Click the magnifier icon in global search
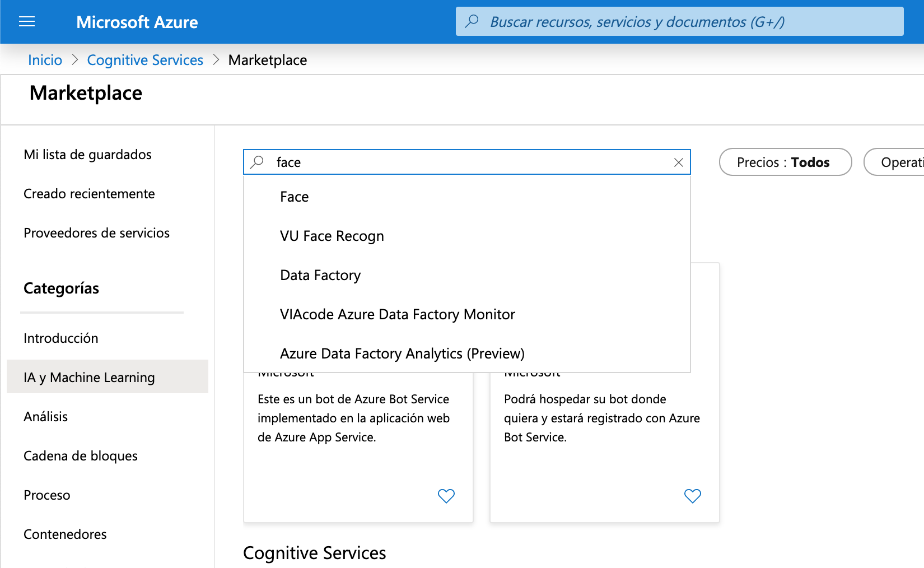924x568 pixels. 472,21
